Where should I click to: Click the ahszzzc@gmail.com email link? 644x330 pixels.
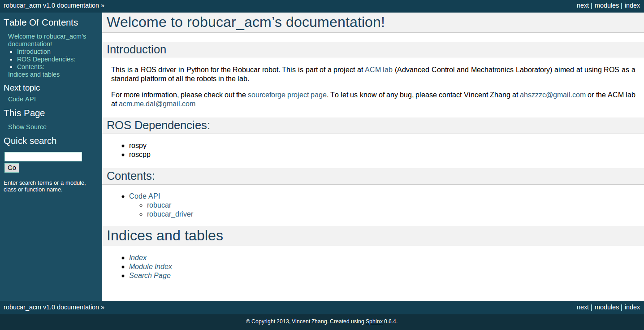click(x=553, y=95)
